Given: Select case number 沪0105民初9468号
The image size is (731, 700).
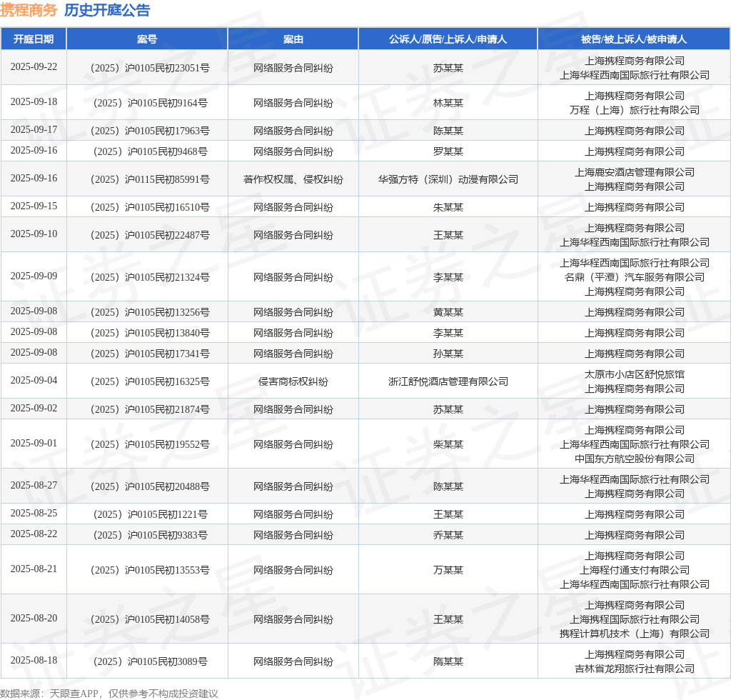Looking at the screenshot, I should (150, 151).
